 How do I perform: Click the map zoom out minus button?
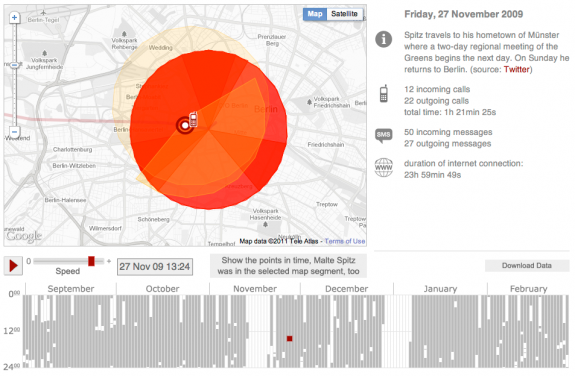[x=14, y=132]
